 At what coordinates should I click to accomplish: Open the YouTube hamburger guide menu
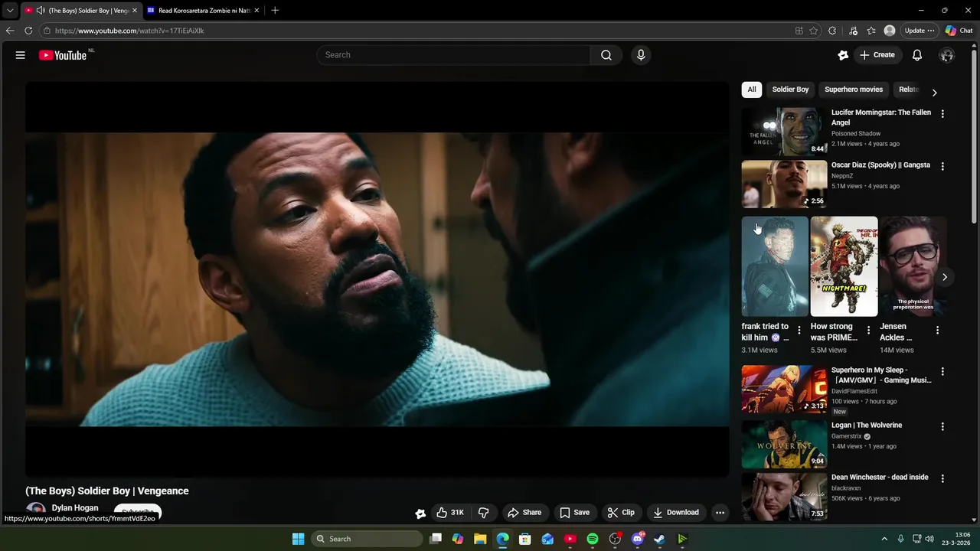click(x=21, y=55)
